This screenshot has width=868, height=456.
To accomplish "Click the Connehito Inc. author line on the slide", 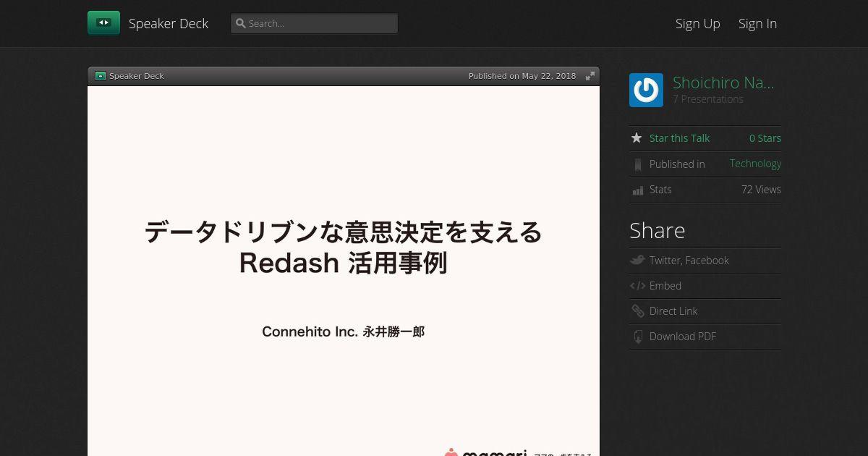I will [343, 332].
